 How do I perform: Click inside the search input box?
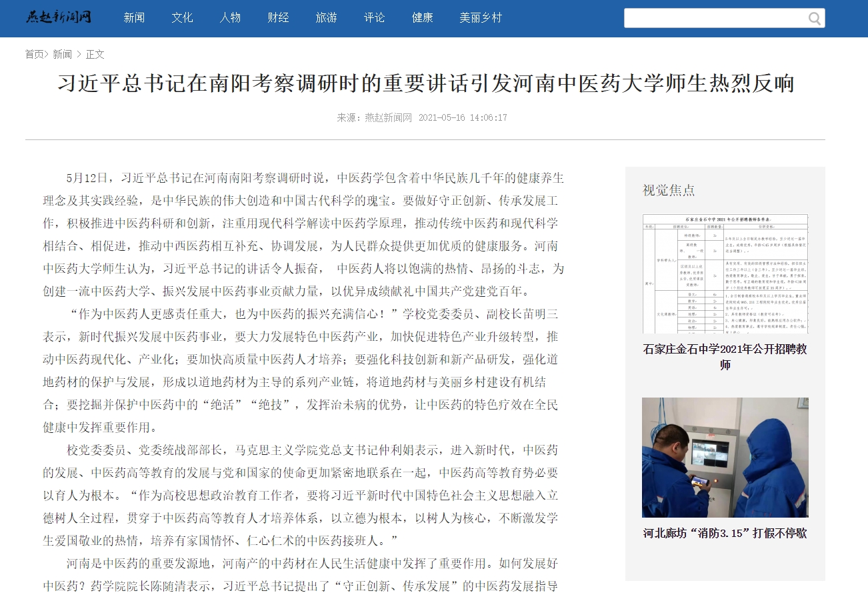713,18
